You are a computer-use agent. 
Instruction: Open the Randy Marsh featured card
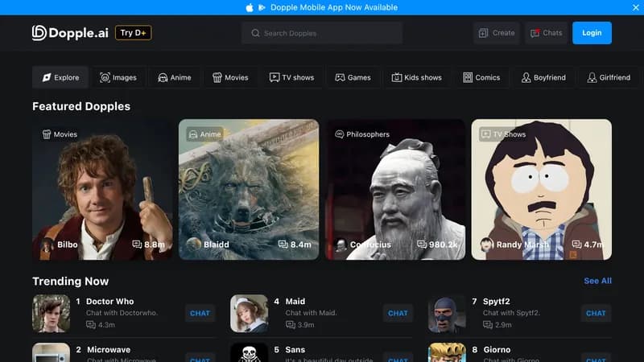click(541, 190)
